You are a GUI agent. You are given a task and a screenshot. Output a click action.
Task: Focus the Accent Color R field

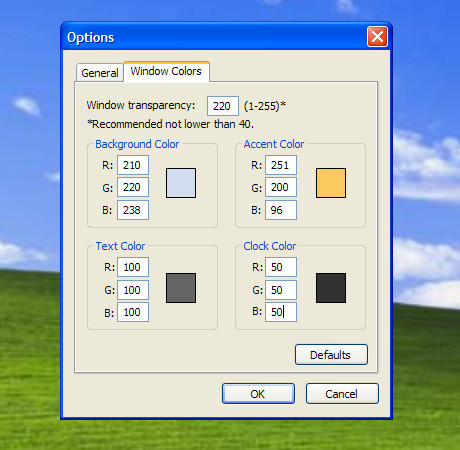pos(281,165)
